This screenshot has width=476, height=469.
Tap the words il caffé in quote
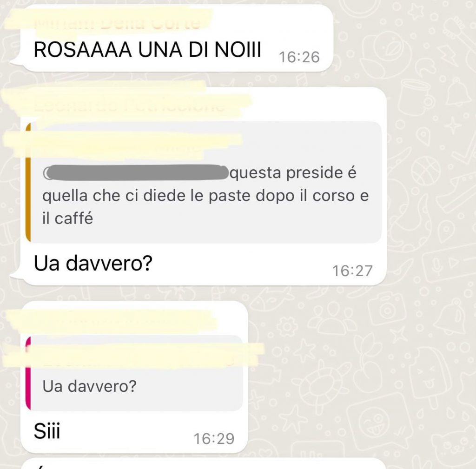(67, 218)
